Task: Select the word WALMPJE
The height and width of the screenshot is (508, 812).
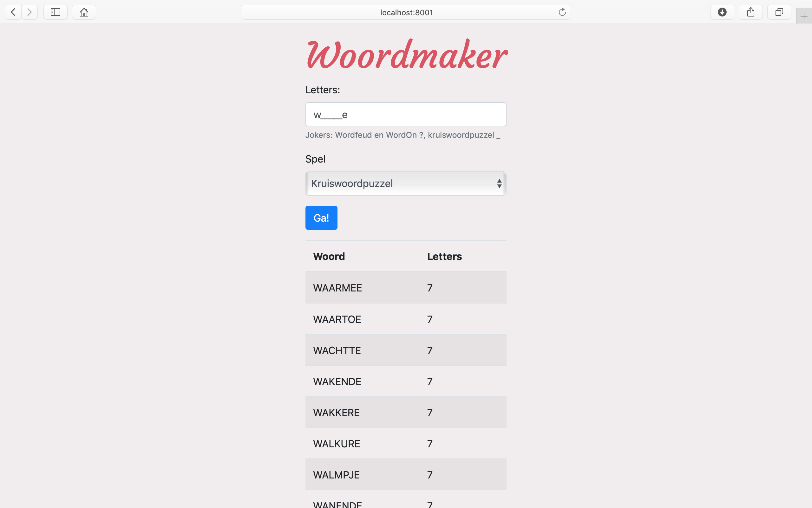Action: coord(336,475)
